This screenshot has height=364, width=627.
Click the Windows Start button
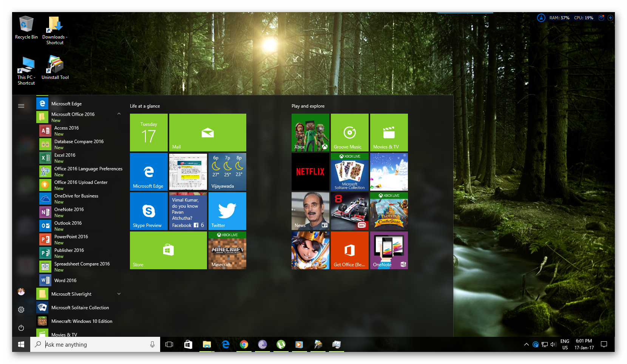coord(21,344)
